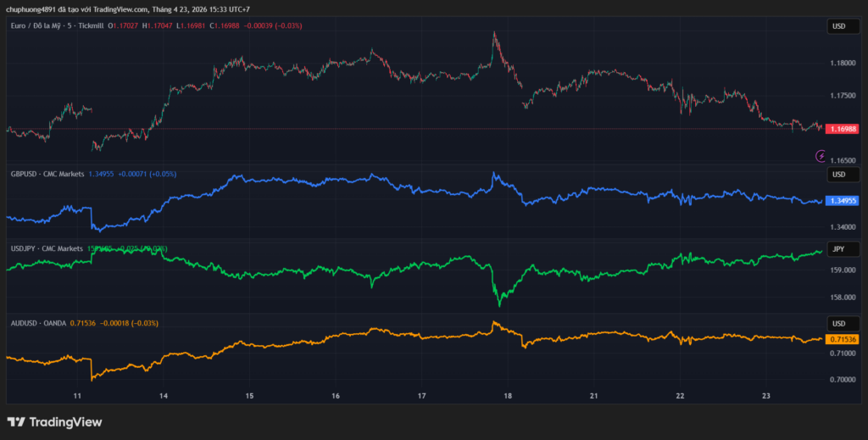Open the USD currency badge in the EURUSD pane
Screen dimensions: 868x440
[x=839, y=26]
